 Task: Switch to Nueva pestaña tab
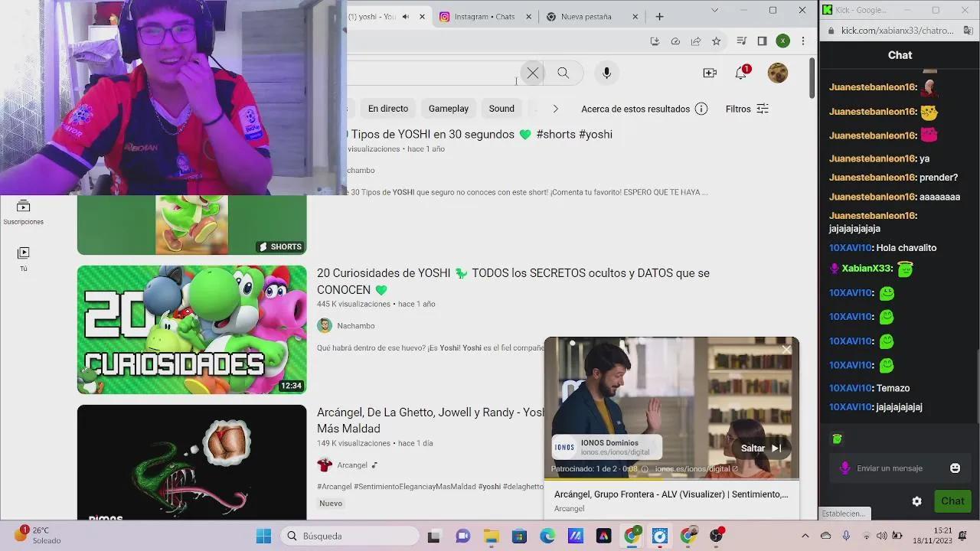pyautogui.click(x=586, y=16)
